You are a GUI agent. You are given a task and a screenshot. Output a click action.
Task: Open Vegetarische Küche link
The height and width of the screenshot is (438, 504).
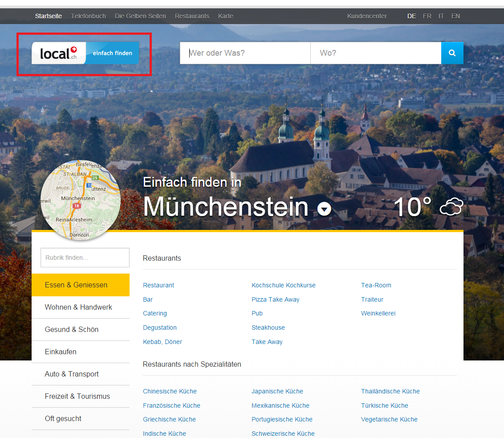389,419
